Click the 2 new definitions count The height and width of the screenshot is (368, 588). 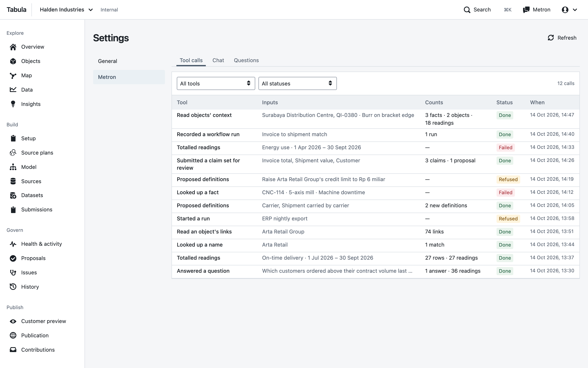[x=446, y=206]
